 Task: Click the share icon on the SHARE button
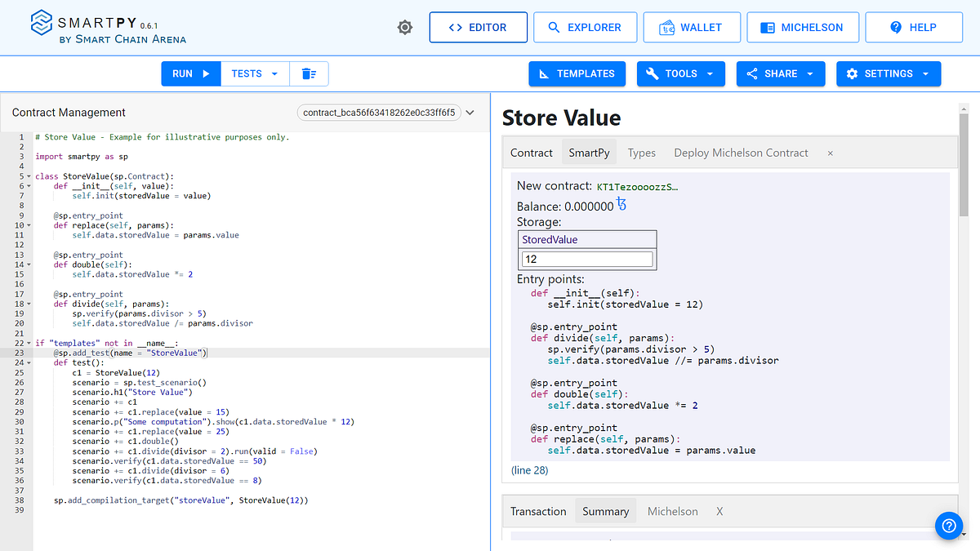753,73
